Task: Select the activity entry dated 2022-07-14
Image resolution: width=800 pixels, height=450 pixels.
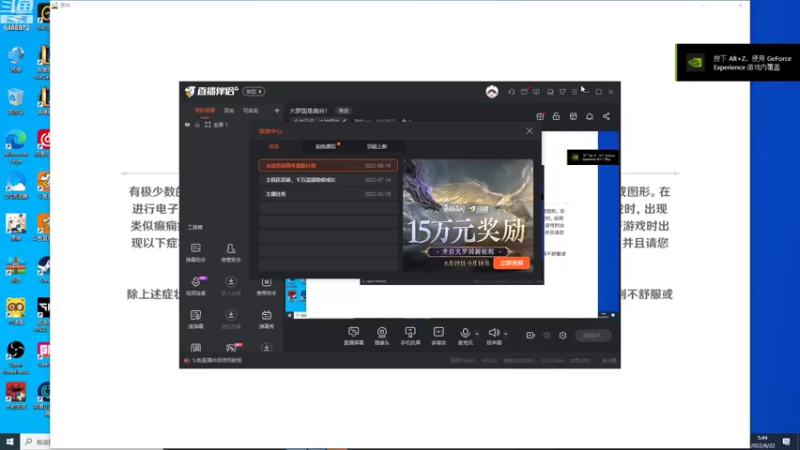Action: [x=328, y=180]
